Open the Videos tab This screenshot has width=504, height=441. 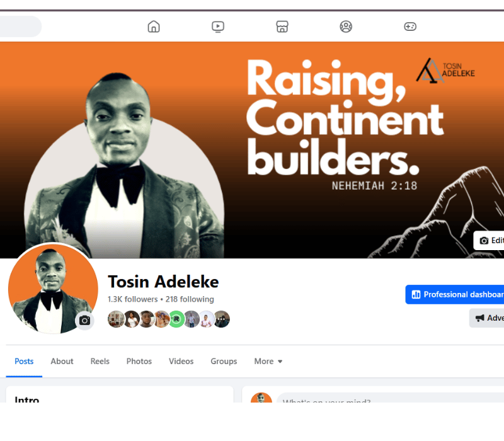(x=181, y=361)
